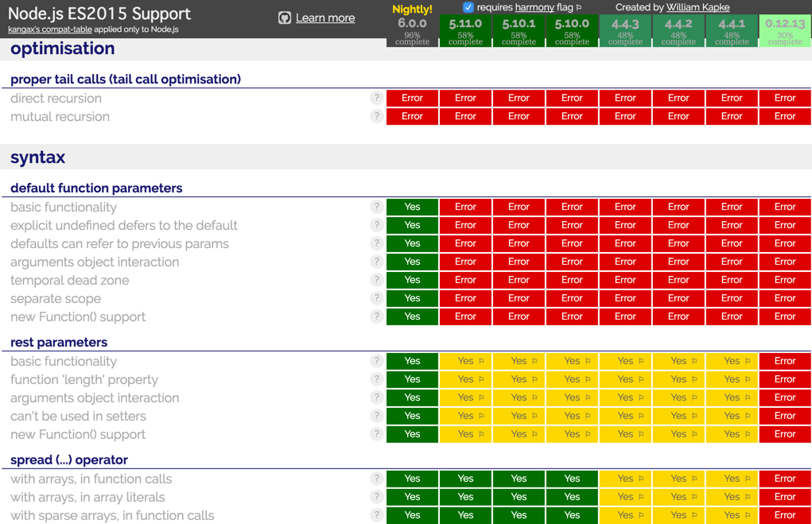Show help for spread with arrays in array literals
Viewport: 812px width, 524px height.
point(377,496)
